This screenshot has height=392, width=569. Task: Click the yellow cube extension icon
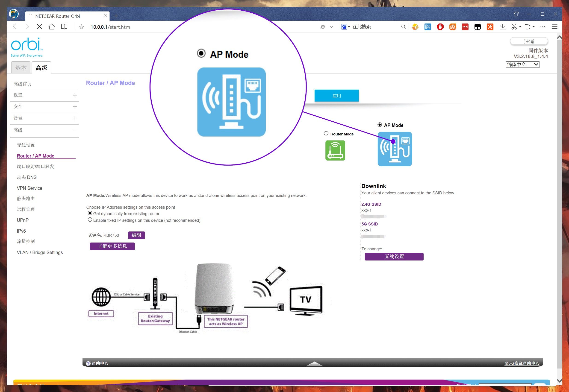click(x=415, y=27)
